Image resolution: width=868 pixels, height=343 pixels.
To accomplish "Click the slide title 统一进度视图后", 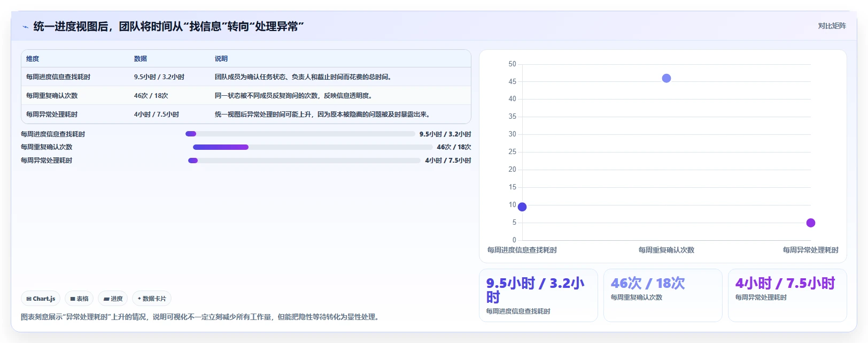I will (x=168, y=27).
